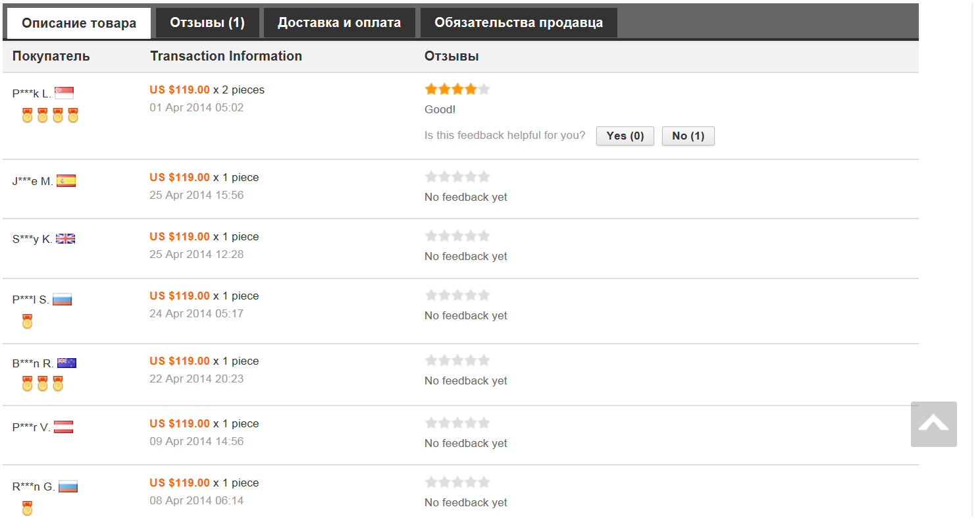Open the Доставка и оплата tab
The image size is (980, 526).
[x=339, y=23]
